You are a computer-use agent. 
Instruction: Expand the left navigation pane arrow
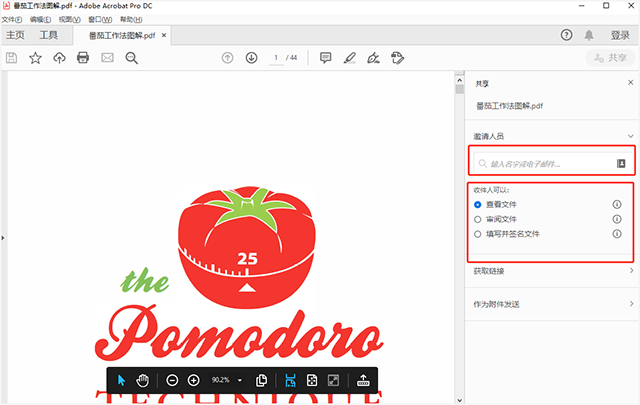3,238
